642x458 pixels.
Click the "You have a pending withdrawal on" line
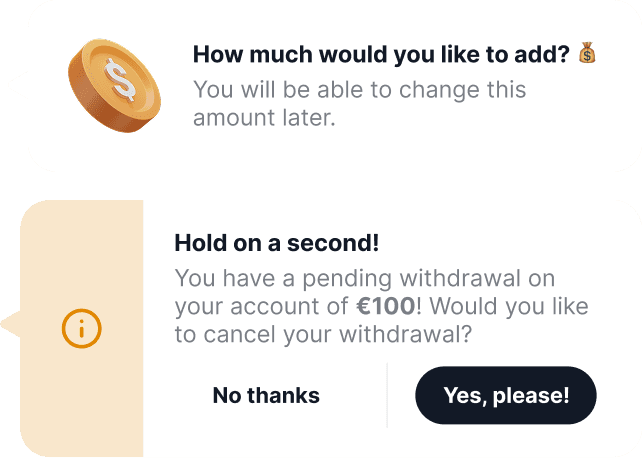[364, 278]
